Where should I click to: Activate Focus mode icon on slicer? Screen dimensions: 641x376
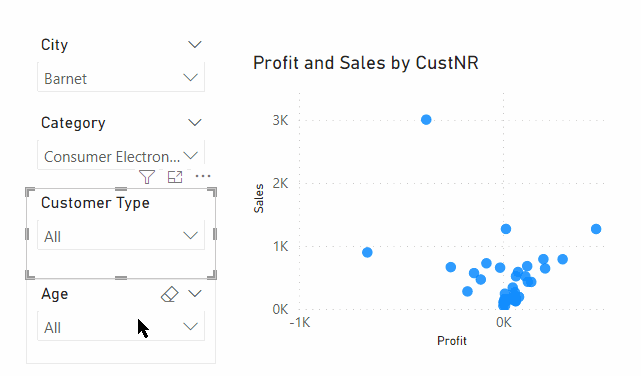point(175,177)
